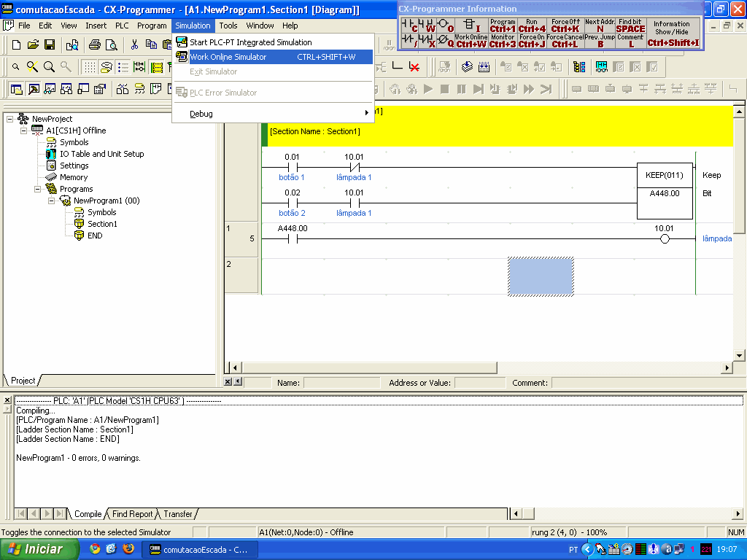747x560 pixels.
Task: Click the red X delete line icon
Action: pos(414,67)
